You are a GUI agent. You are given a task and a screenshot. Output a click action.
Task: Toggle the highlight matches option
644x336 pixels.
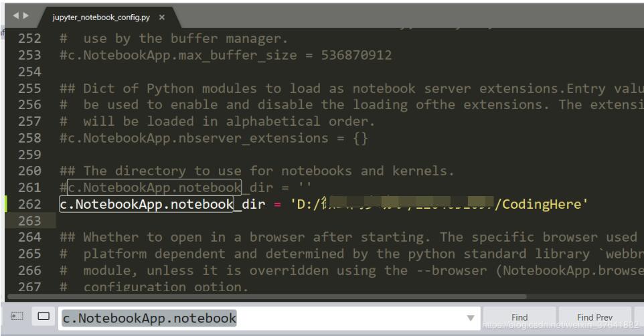(44, 317)
